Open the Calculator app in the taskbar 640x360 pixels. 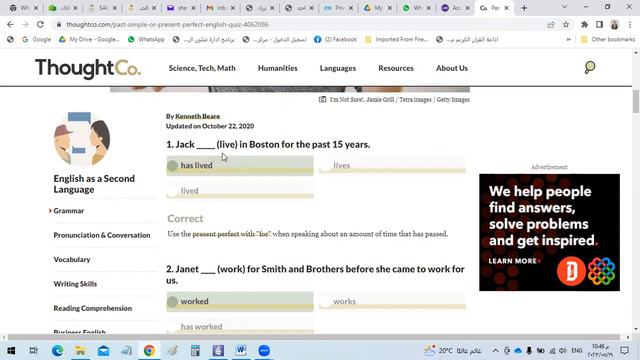tap(195, 351)
